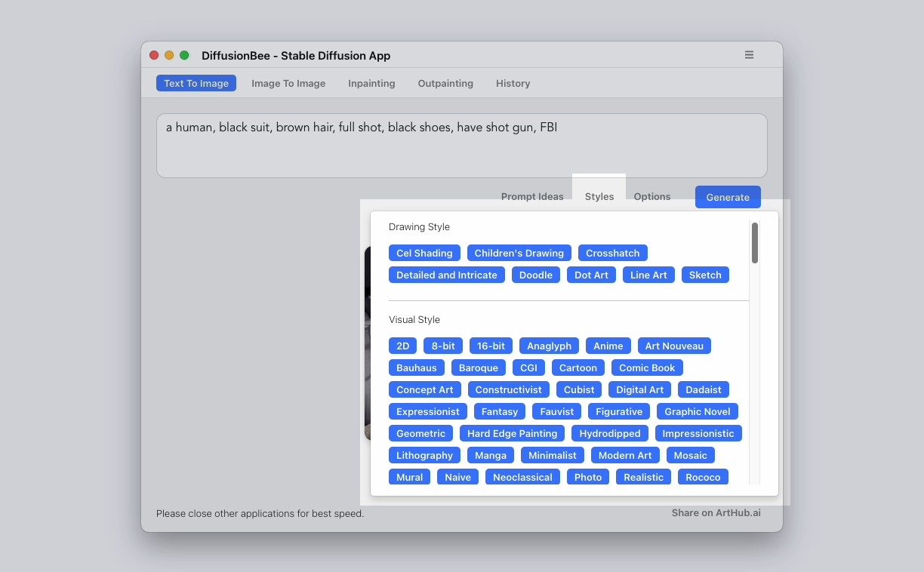924x572 pixels.
Task: Click the Generate button
Action: click(x=728, y=197)
